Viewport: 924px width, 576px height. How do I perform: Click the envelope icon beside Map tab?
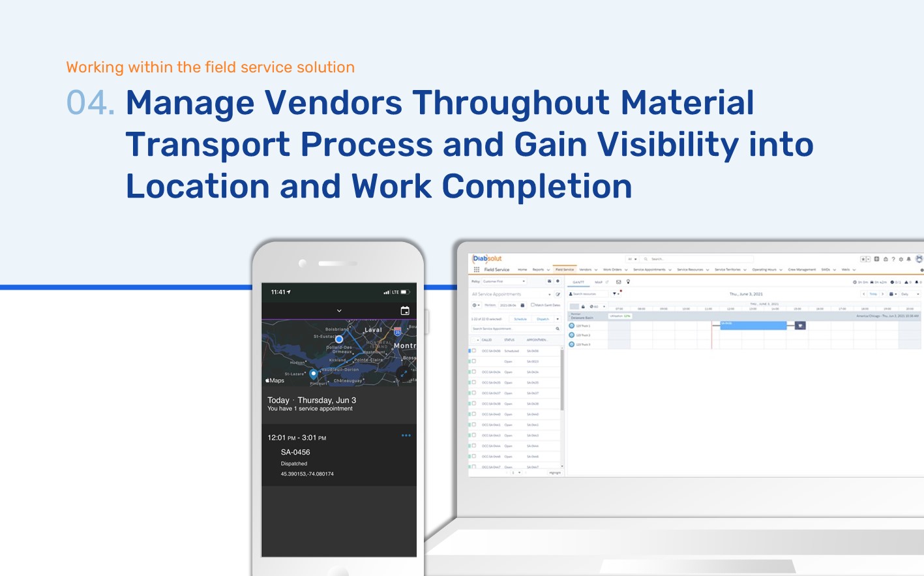coord(618,282)
